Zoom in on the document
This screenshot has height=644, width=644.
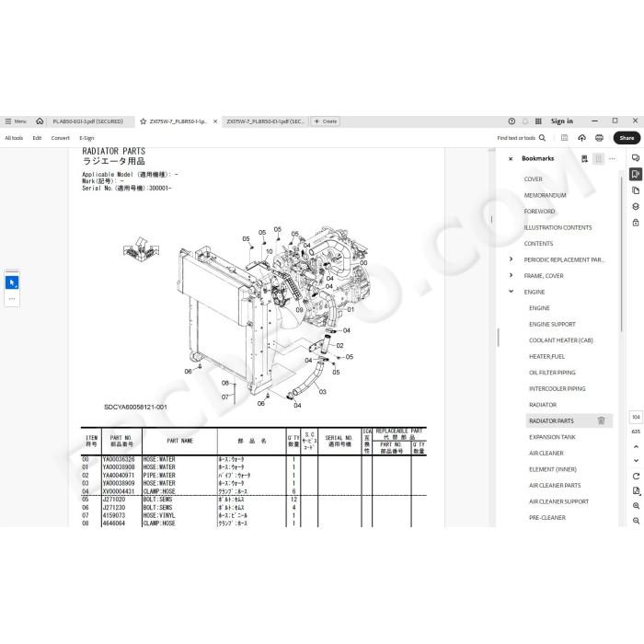636,506
